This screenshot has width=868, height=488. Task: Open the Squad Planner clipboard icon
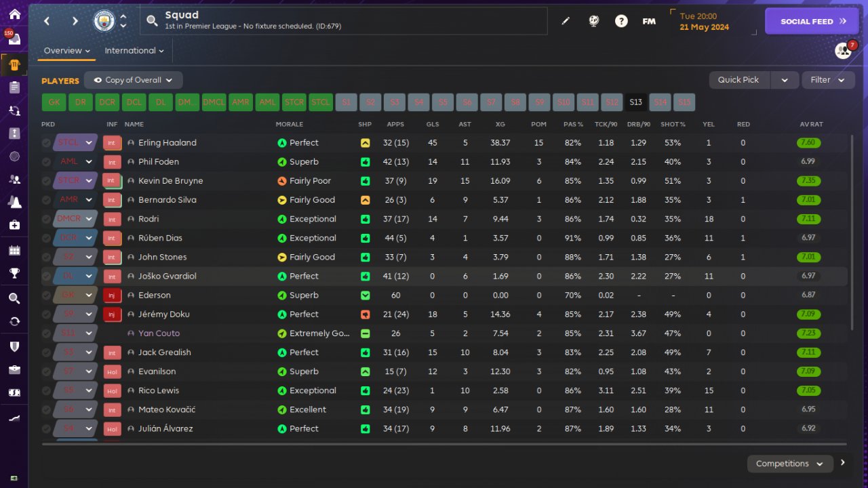[x=14, y=87]
